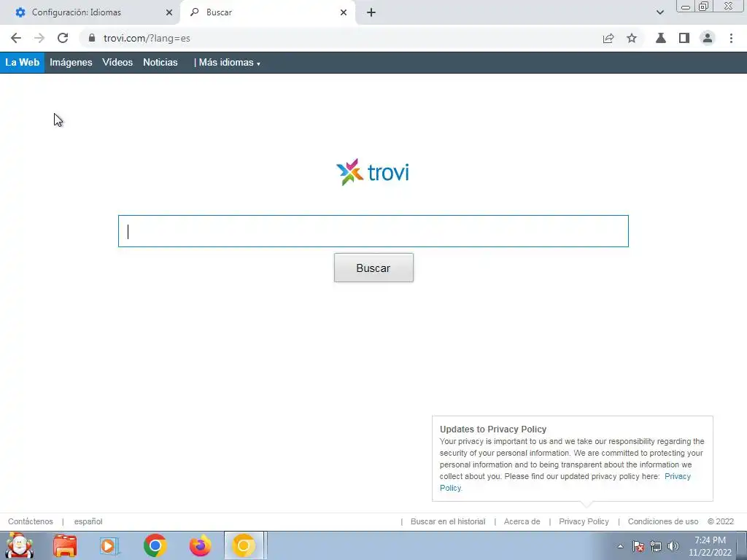Reload the trovi.com page
The image size is (747, 560).
click(x=63, y=38)
